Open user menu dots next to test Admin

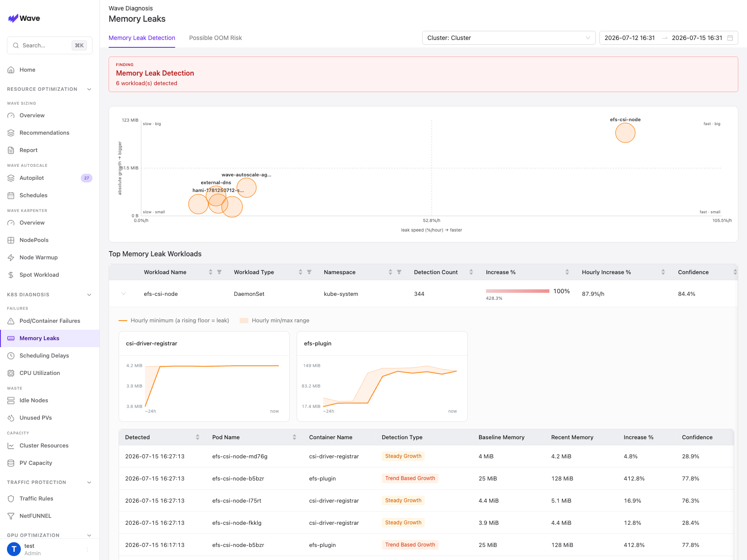87,550
